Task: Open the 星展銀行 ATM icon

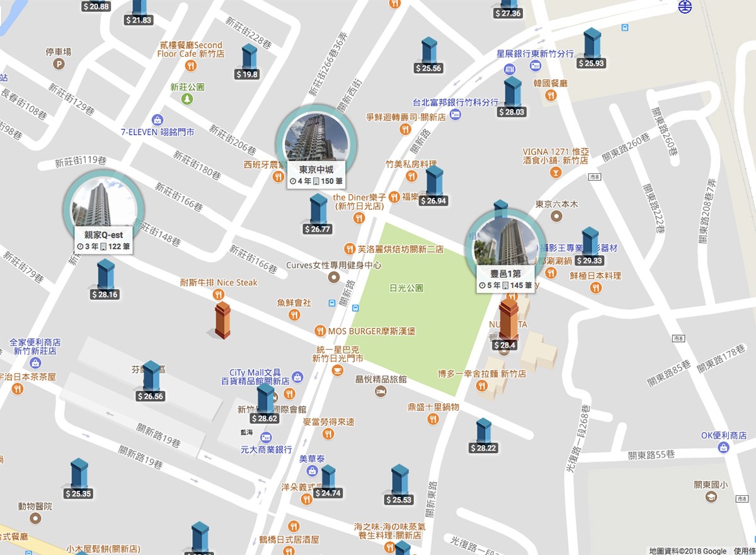Action: (510, 69)
